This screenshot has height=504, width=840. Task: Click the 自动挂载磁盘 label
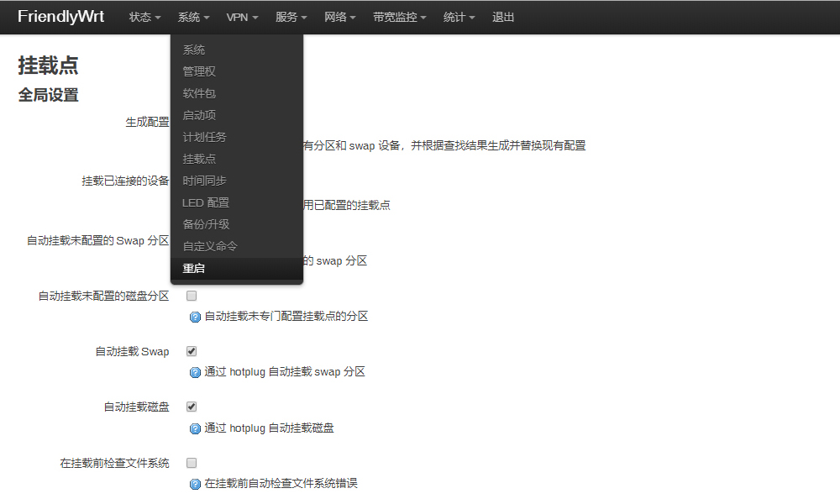(136, 407)
